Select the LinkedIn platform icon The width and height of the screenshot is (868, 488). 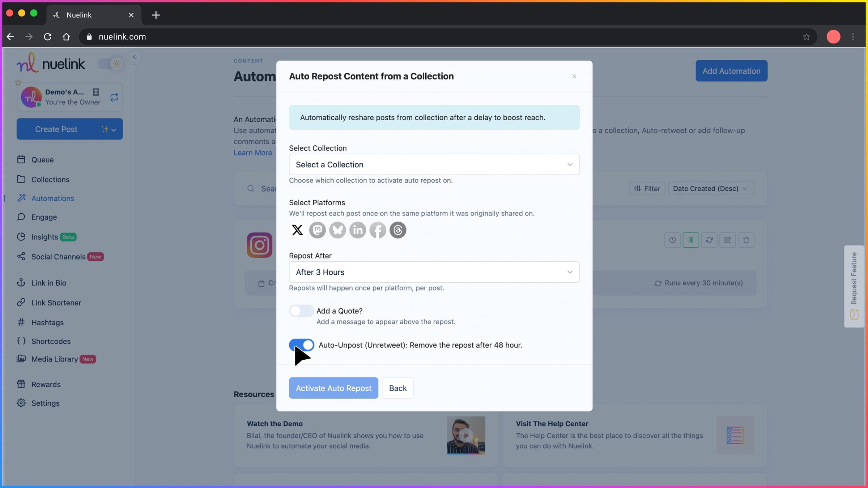358,230
